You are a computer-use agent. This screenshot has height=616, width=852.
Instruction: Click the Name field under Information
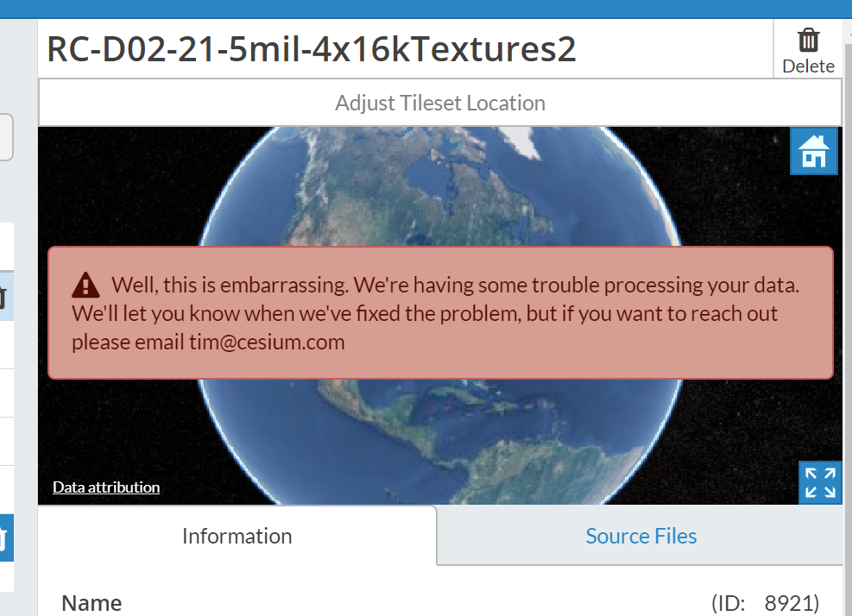coord(91,602)
